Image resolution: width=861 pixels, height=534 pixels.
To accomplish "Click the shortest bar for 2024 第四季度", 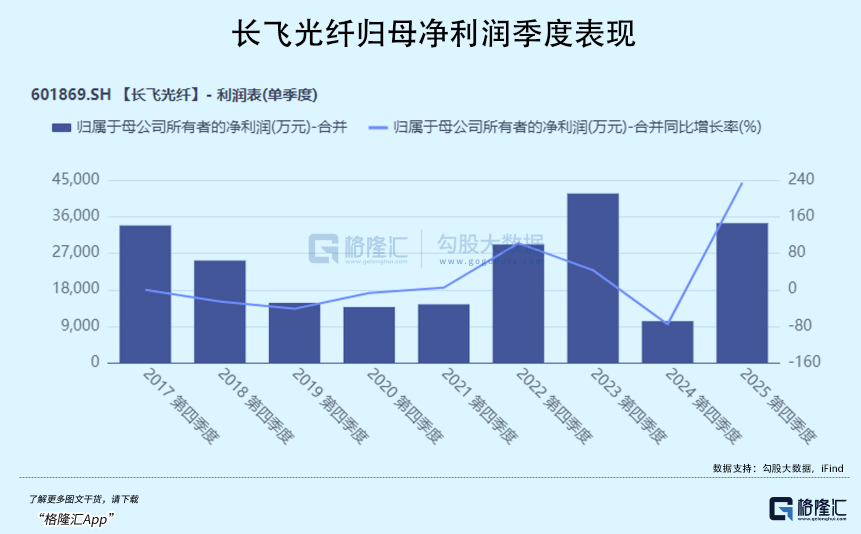I will click(x=667, y=342).
